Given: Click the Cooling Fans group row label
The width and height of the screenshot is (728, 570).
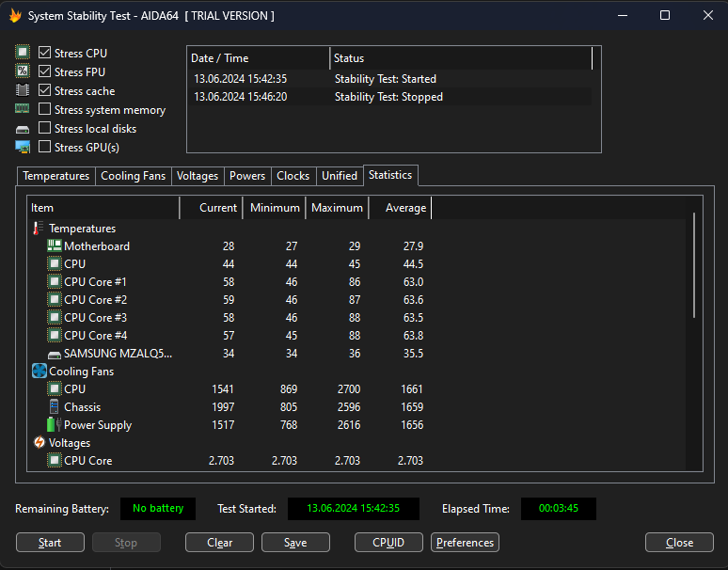Looking at the screenshot, I should [81, 372].
